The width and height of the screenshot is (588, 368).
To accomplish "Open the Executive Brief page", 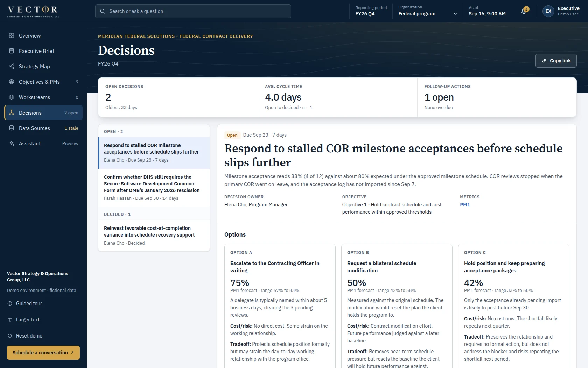I will coord(43,51).
